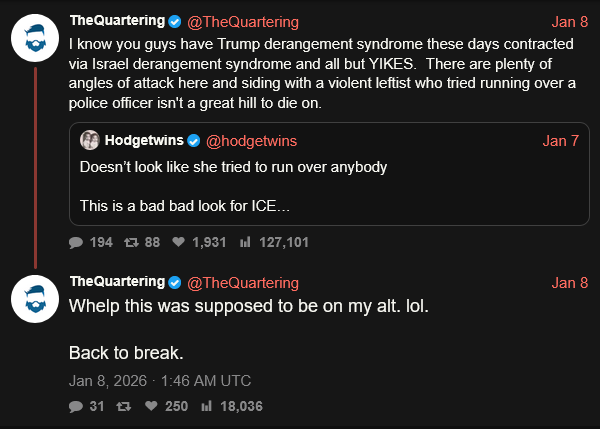Click the heart icon showing 250 likes

[x=151, y=406]
